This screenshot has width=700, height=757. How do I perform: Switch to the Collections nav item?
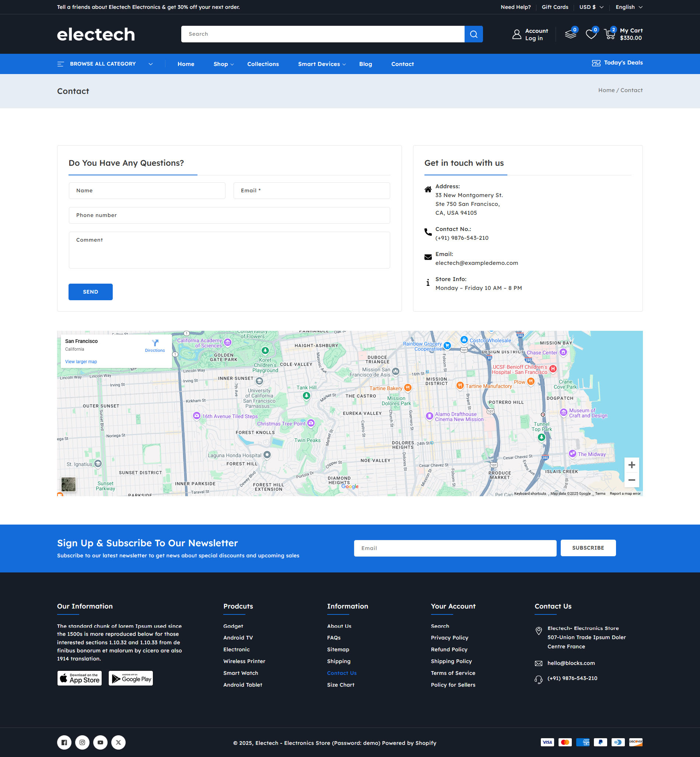[263, 64]
